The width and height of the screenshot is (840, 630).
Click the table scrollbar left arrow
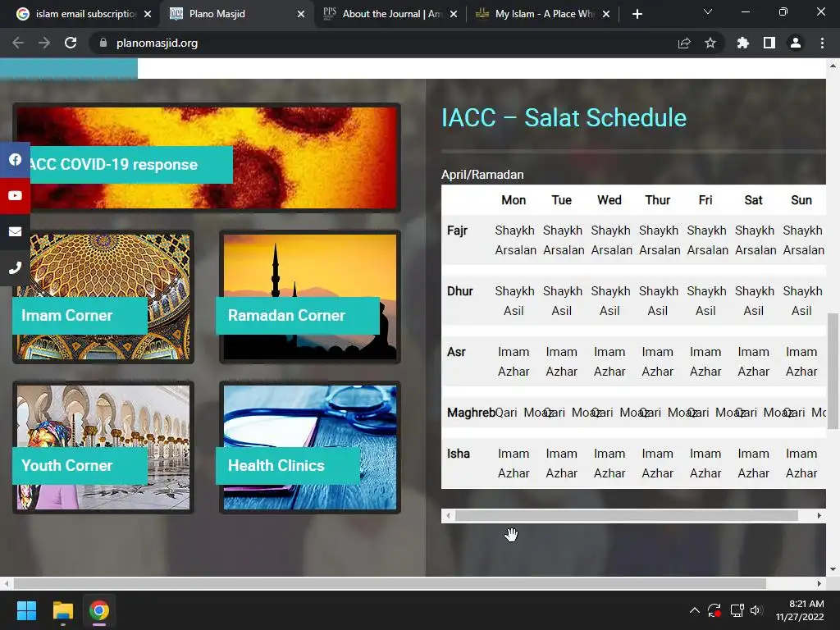pos(448,515)
